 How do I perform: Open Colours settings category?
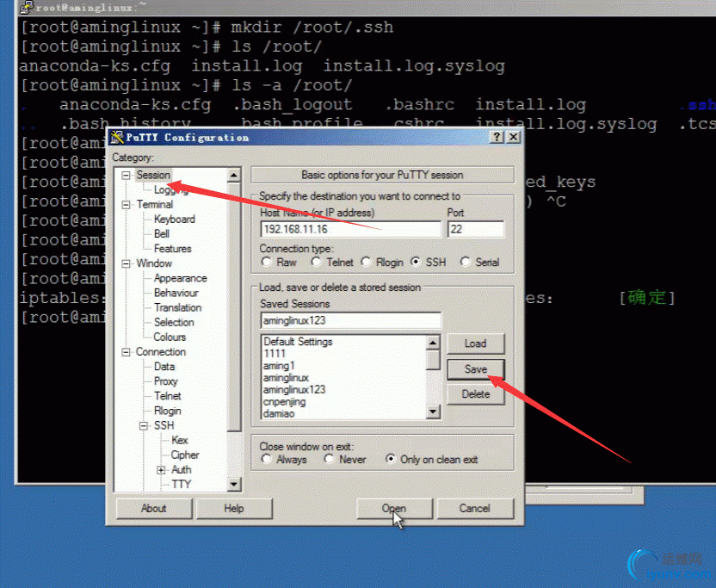[x=170, y=337]
